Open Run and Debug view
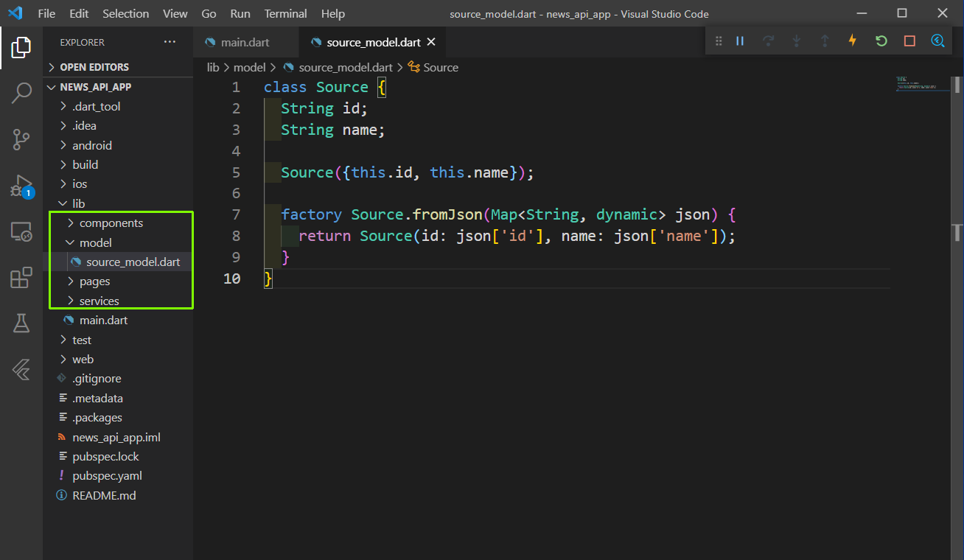The image size is (964, 560). pos(21,186)
